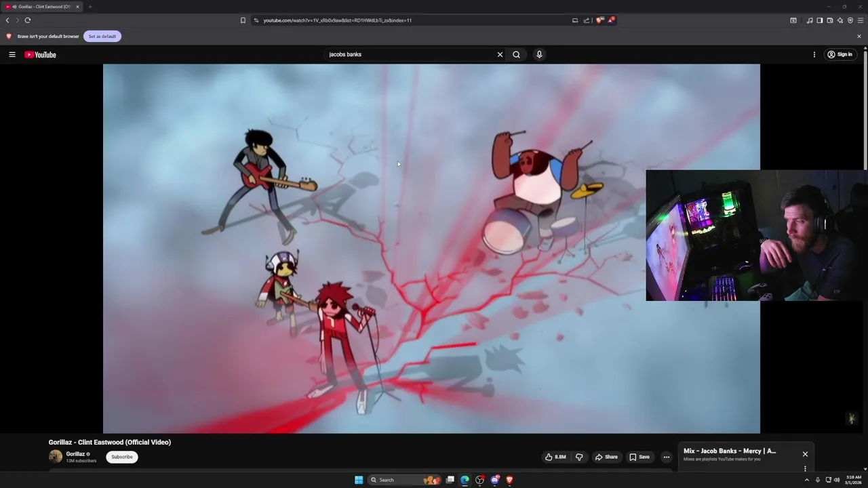Click the microphone tray icon
Image resolution: width=868 pixels, height=488 pixels.
[818, 480]
